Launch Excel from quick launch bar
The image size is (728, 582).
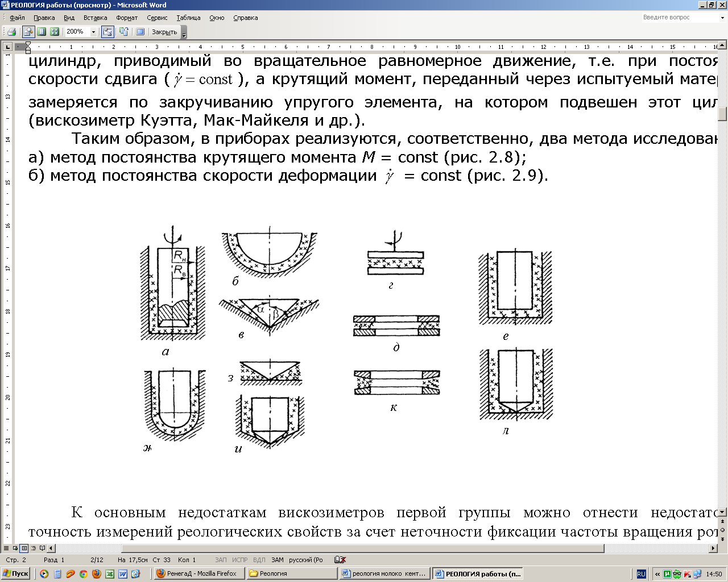(110, 574)
